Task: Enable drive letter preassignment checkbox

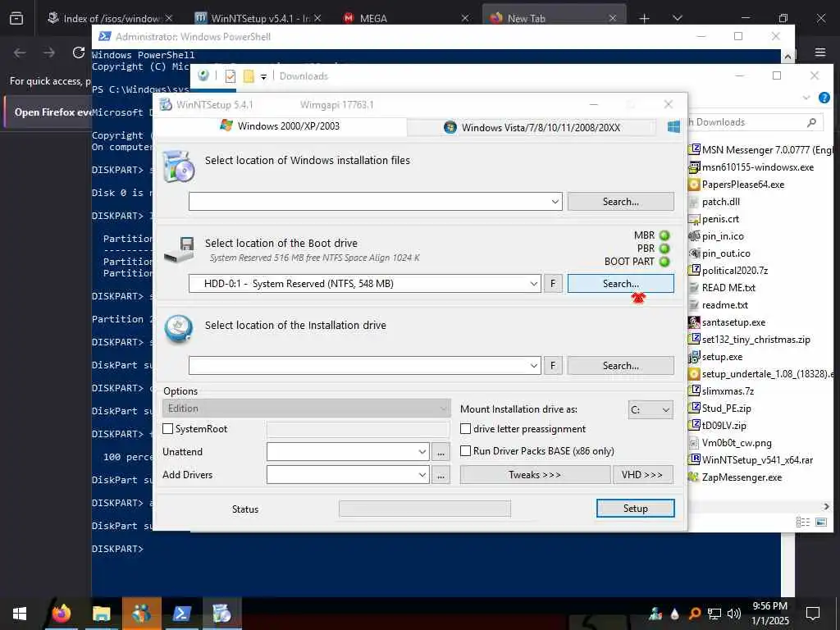Action: (x=466, y=428)
